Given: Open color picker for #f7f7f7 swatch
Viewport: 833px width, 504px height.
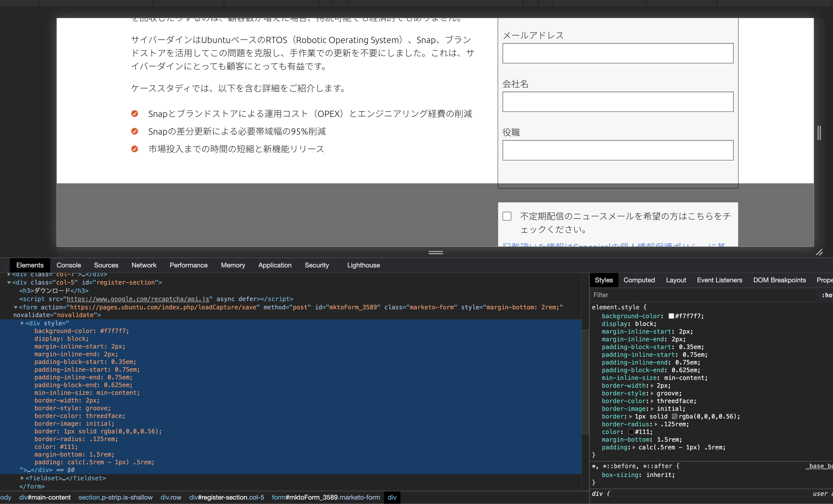Looking at the screenshot, I should point(671,316).
